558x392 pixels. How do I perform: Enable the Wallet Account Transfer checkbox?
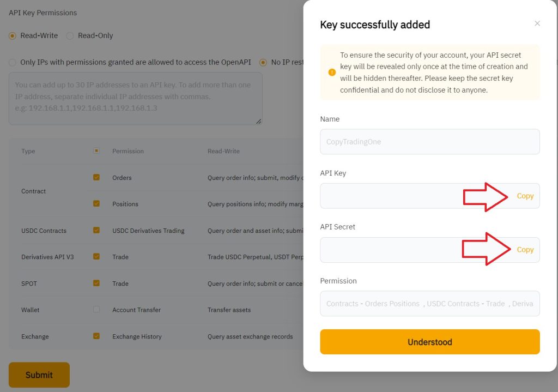(x=96, y=309)
